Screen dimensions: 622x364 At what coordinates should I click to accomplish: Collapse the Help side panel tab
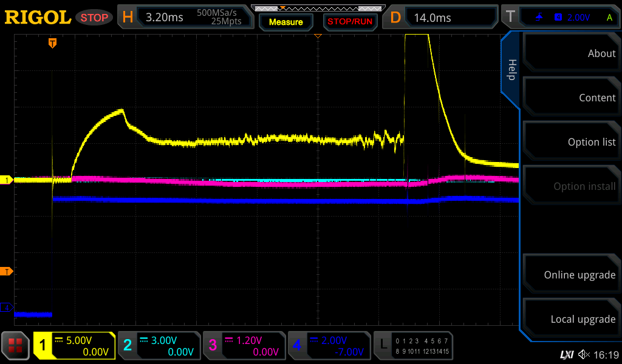(511, 70)
